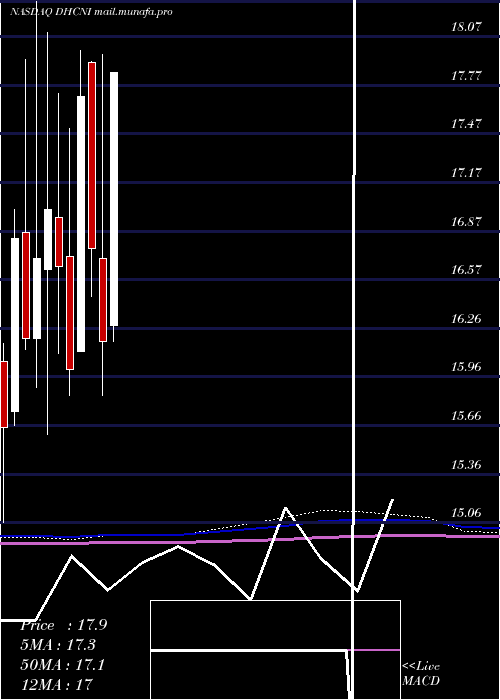
Task: Click the 16.87 price axis label
Action: pyautogui.click(x=467, y=221)
